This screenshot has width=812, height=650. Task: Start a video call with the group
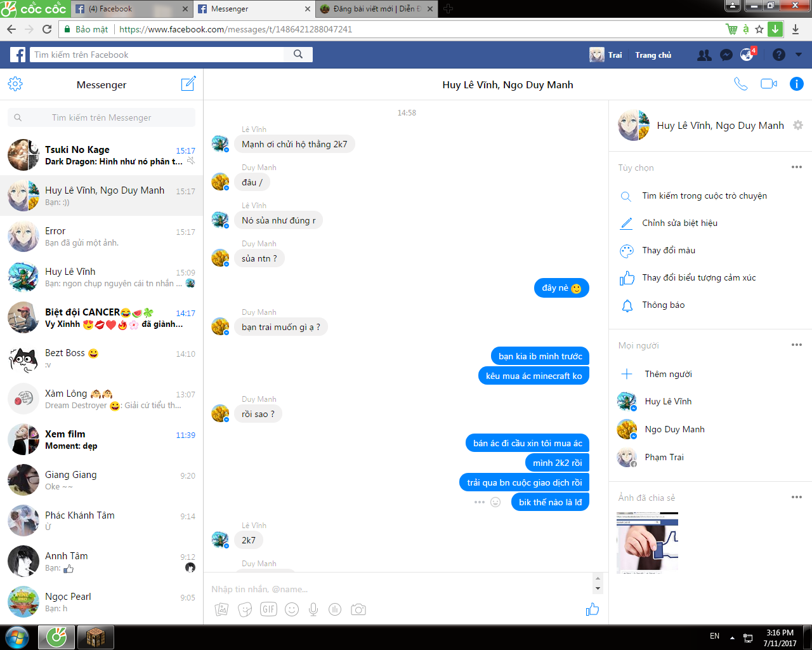tap(769, 84)
